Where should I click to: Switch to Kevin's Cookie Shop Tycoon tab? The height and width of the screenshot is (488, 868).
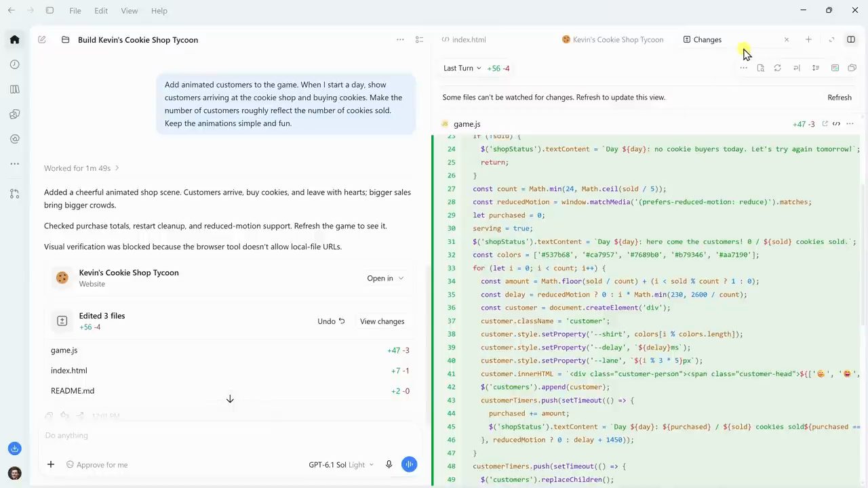click(x=613, y=39)
